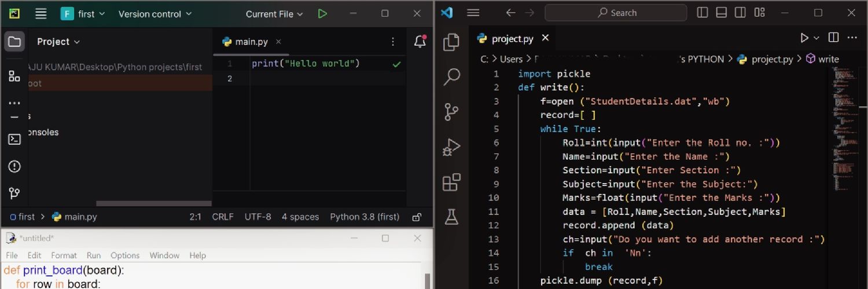Show more tool windows in PyCharm sidebar

pyautogui.click(x=14, y=103)
